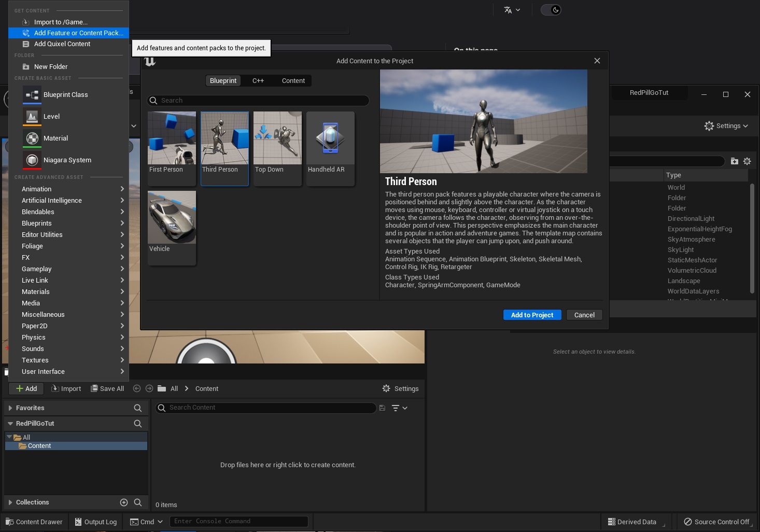Click the new folder icon in Outliner
The image size is (760, 532).
734,161
